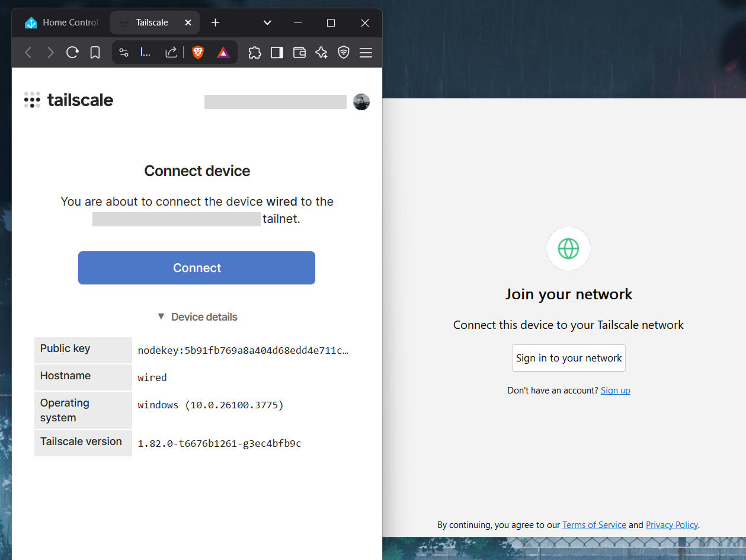
Task: Open Brave VPN shield icon
Action: pos(344,53)
